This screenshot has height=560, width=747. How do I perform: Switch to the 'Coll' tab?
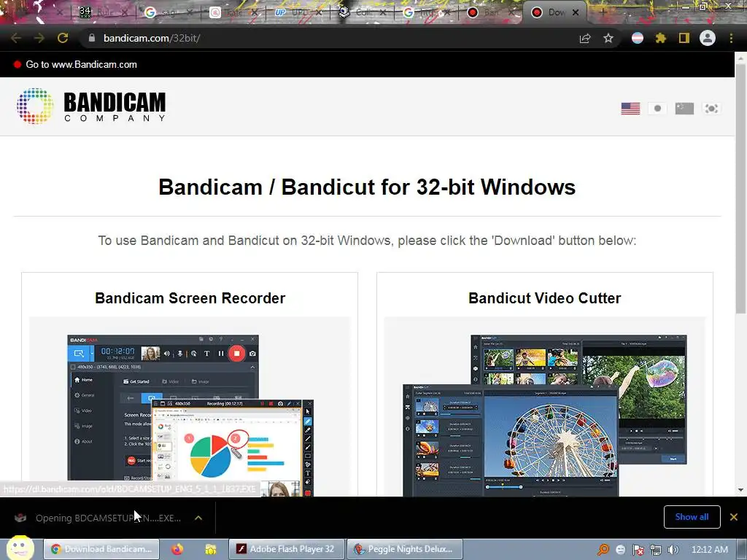[x=363, y=12]
